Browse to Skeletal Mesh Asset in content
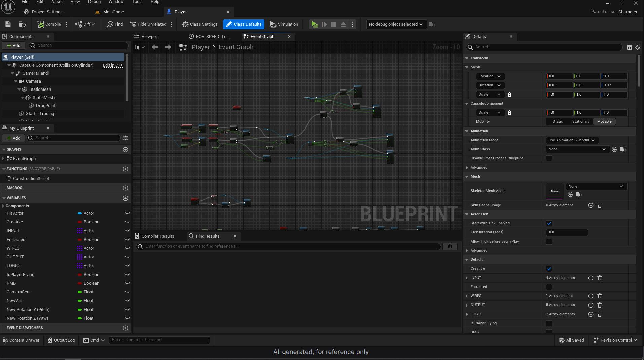 (x=579, y=194)
